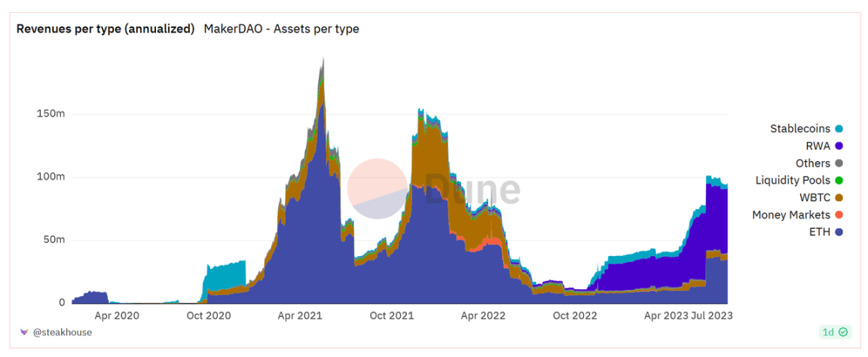Toggle the Stablecoins series label
The width and height of the screenshot is (868, 357).
point(799,129)
